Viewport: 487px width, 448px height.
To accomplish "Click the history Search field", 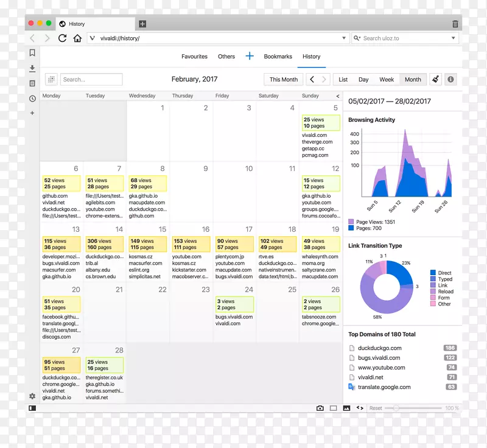I will pyautogui.click(x=92, y=80).
